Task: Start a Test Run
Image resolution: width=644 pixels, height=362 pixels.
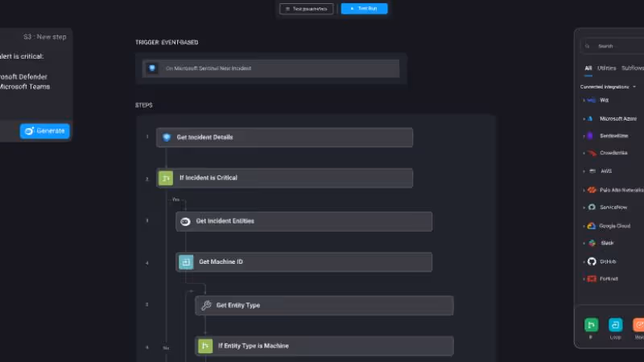Action: [364, 9]
